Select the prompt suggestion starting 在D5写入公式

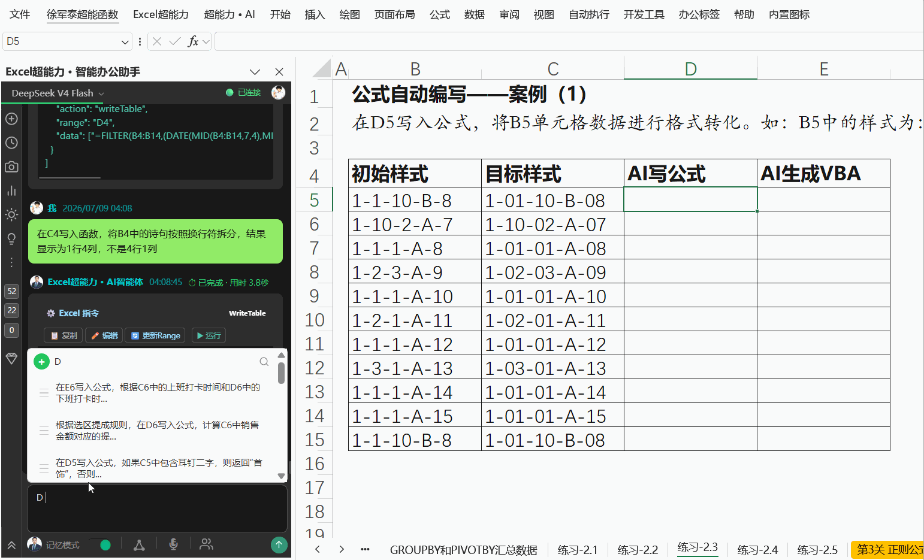point(157,468)
